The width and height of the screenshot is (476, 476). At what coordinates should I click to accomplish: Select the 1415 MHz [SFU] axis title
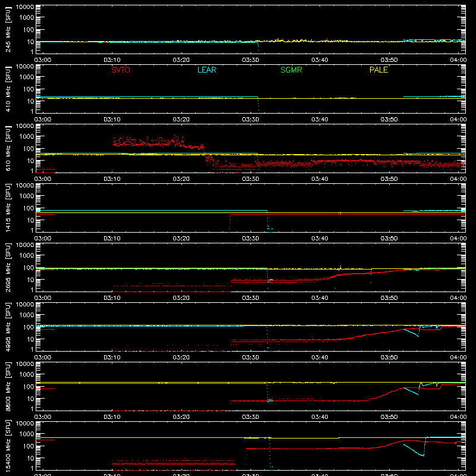[x=8, y=208]
